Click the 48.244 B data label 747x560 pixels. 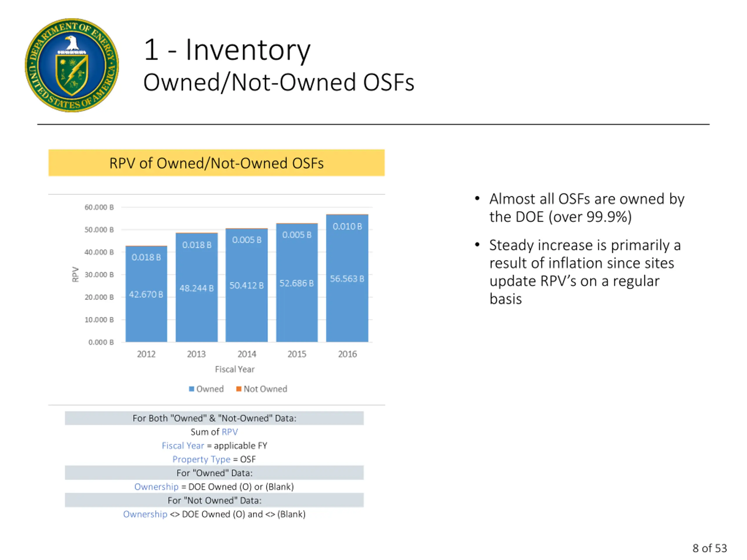[x=197, y=288]
